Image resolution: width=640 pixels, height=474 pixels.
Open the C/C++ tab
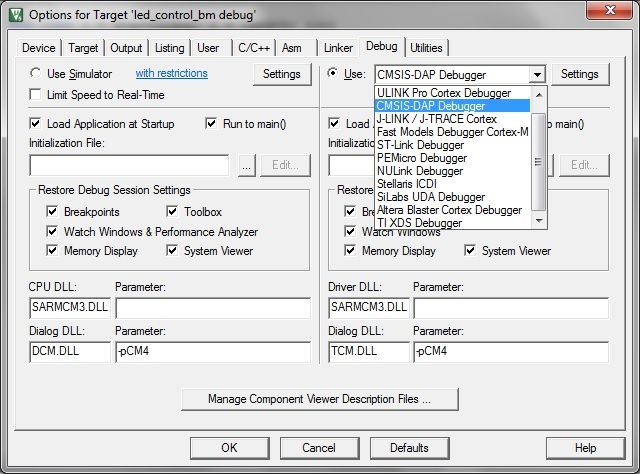pyautogui.click(x=254, y=48)
